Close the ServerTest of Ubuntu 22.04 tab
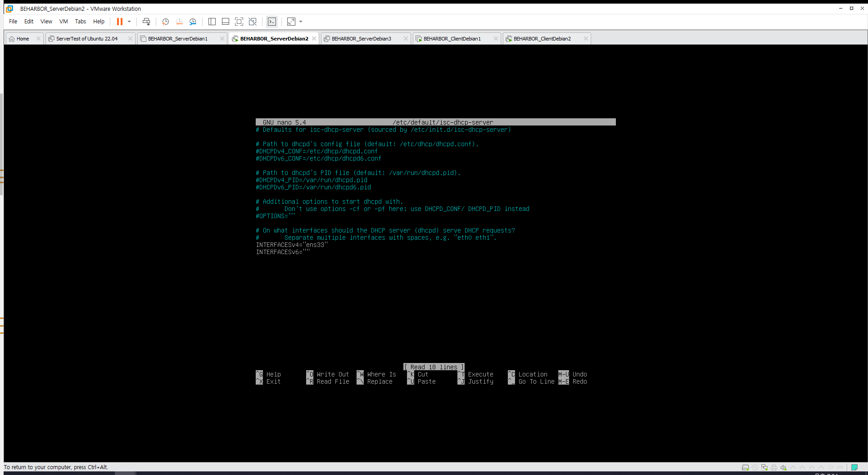 coord(130,39)
